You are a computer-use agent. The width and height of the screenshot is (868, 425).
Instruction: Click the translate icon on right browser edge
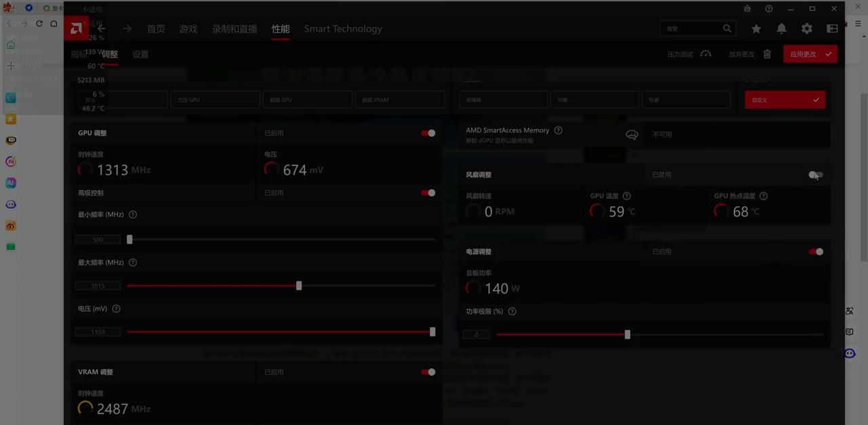[850, 311]
